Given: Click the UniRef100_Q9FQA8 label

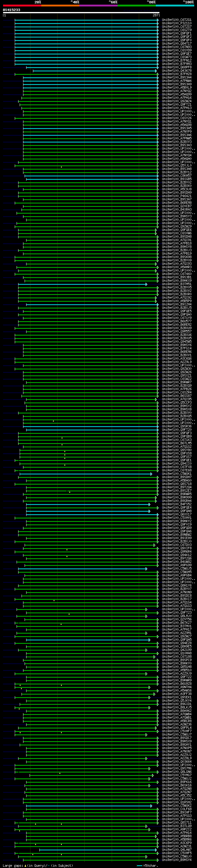Looking at the screenshot, I should pos(177,511).
